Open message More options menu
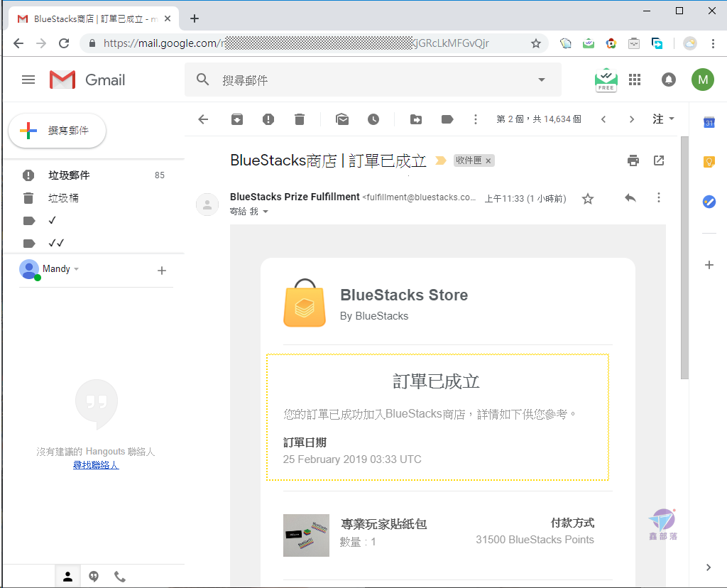The width and height of the screenshot is (727, 588). [x=658, y=198]
